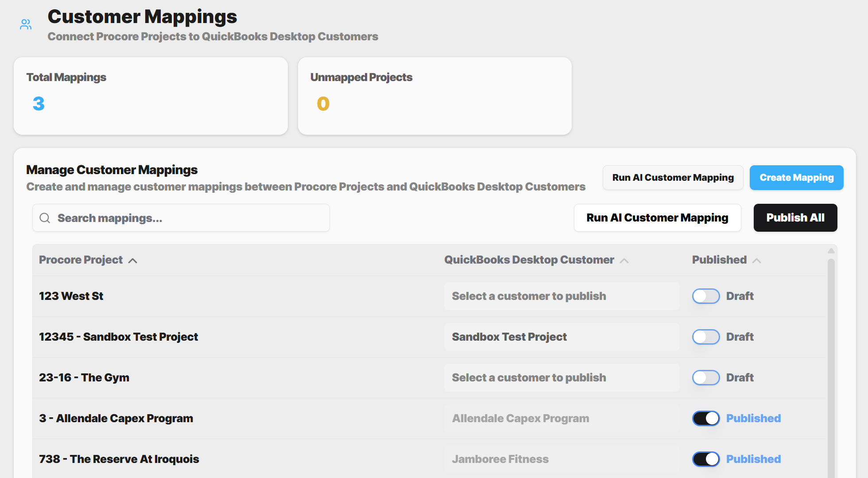Sort by Published column chevron
This screenshot has width=868, height=478.
point(757,260)
